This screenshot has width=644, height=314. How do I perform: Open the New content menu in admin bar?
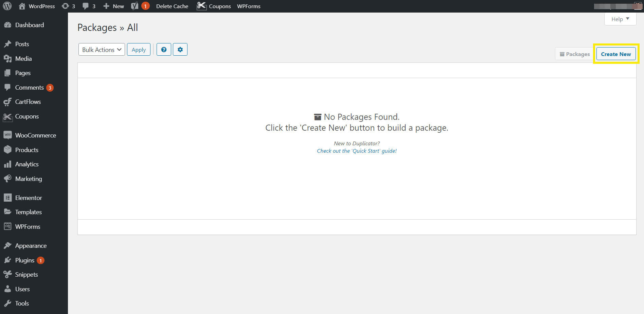114,6
